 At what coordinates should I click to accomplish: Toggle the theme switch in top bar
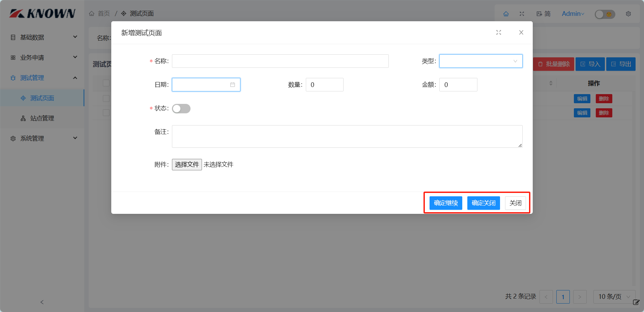point(605,14)
